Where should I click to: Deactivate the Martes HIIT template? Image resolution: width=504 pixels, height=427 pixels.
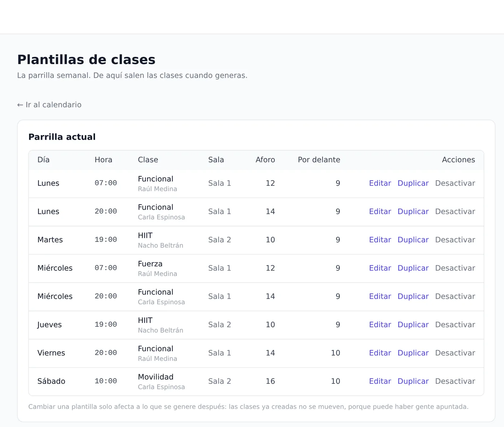[x=455, y=240]
